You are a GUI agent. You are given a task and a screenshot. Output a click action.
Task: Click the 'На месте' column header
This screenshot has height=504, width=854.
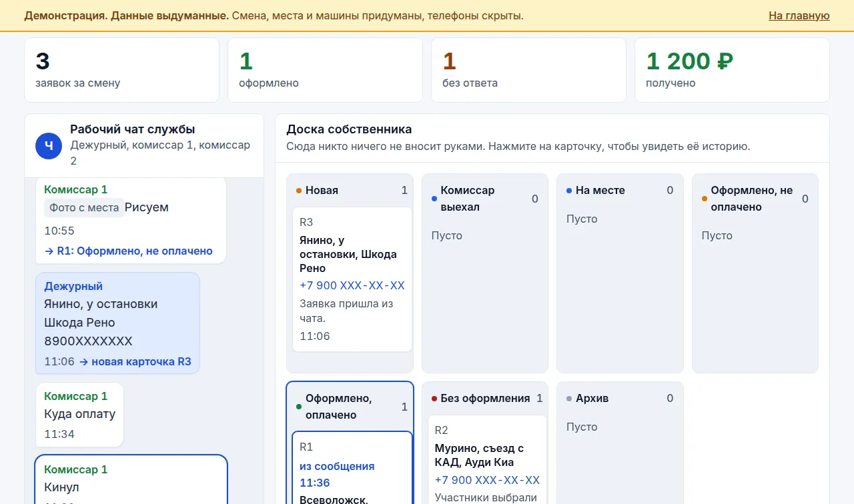[621, 191]
